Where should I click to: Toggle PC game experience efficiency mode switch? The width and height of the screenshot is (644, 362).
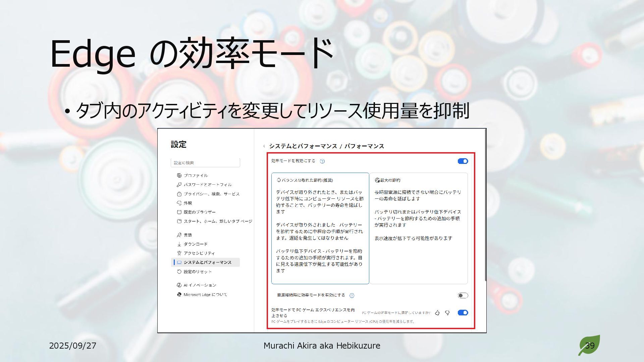pos(463,313)
